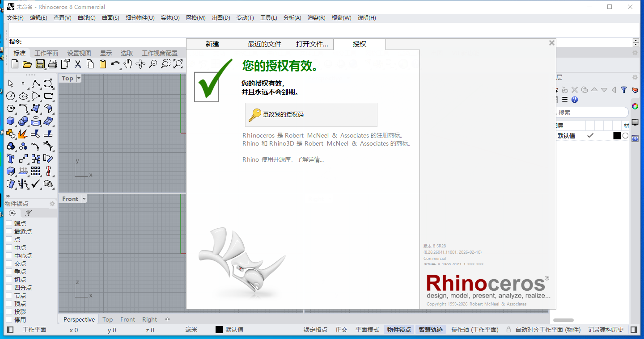
Task: Toggle 正交 mode in the status bar
Action: point(341,329)
